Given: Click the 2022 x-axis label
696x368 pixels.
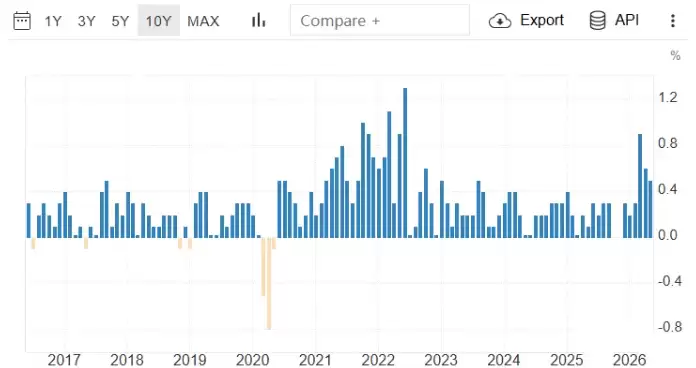Looking at the screenshot, I should tap(378, 360).
